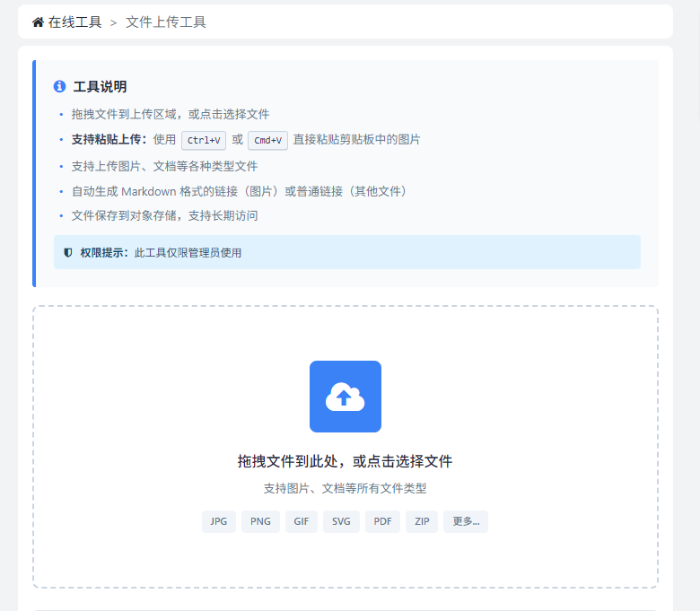Click the 工具说明 heading
This screenshot has height=611, width=700.
100,87
